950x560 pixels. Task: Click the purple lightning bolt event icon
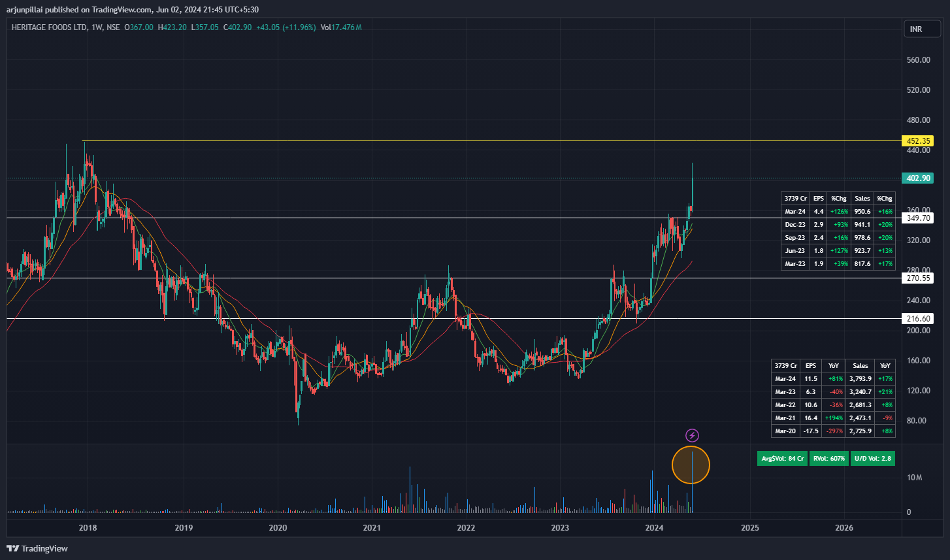(x=692, y=435)
